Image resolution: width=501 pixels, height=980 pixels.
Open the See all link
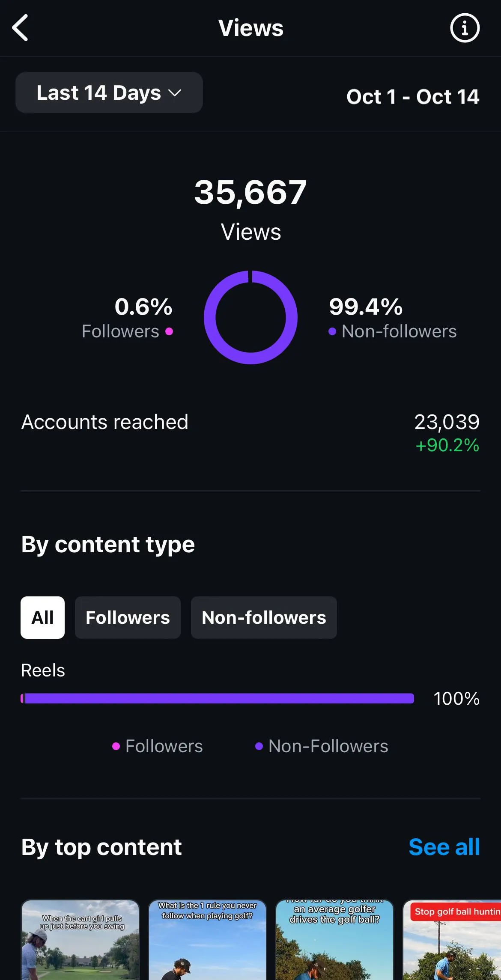[444, 847]
